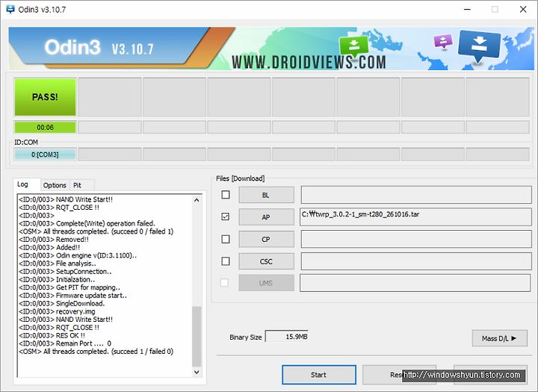Click the green download icon in the banner
538x392 pixels.
pos(353,46)
